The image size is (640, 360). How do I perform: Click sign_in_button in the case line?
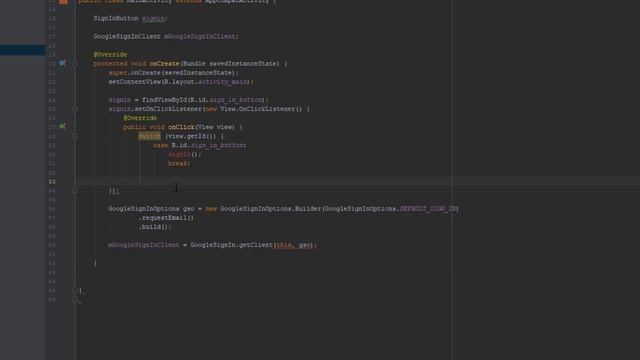[x=218, y=145]
